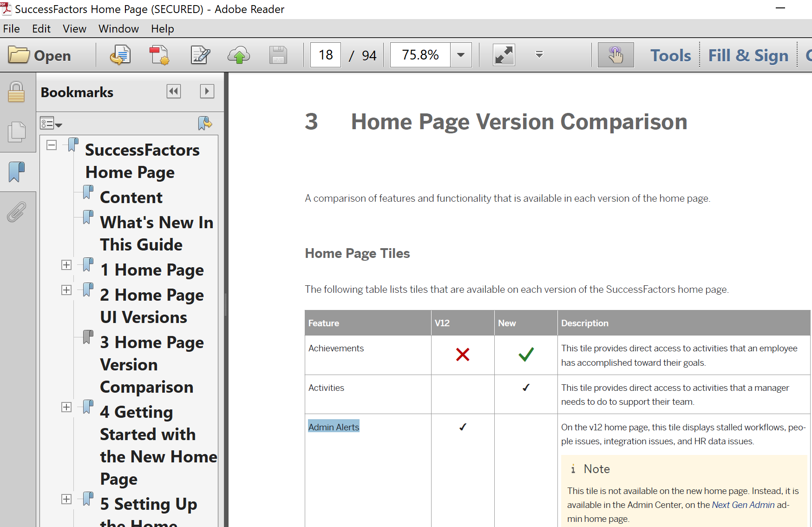Viewport: 812px width, 527px height.
Task: Click the checkmark in Admin Alerts row
Action: tap(463, 427)
